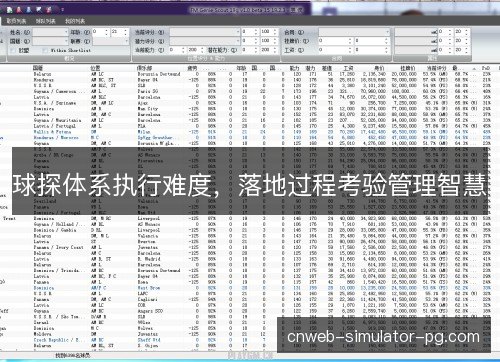Click the West Brom club cell
500x362 pixels.
(x=149, y=288)
